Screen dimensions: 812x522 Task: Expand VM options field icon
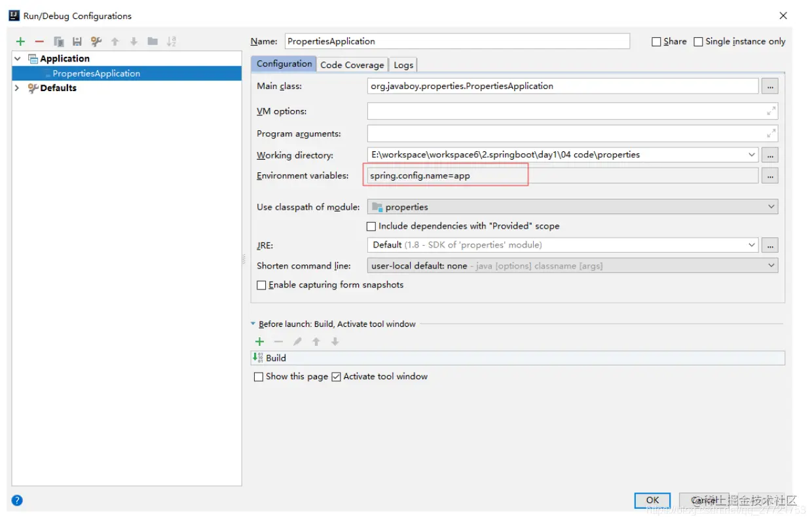pos(771,111)
